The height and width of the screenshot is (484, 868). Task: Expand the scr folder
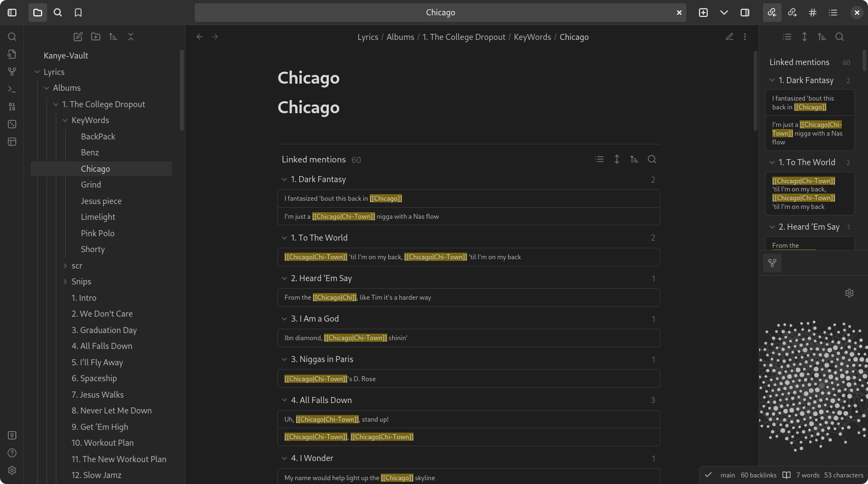[65, 266]
